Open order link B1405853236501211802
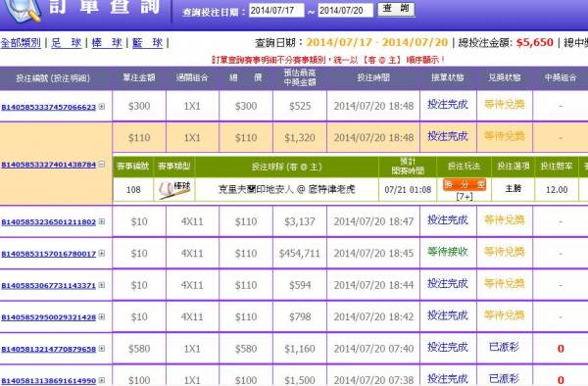This screenshot has height=386, width=588. click(x=49, y=222)
